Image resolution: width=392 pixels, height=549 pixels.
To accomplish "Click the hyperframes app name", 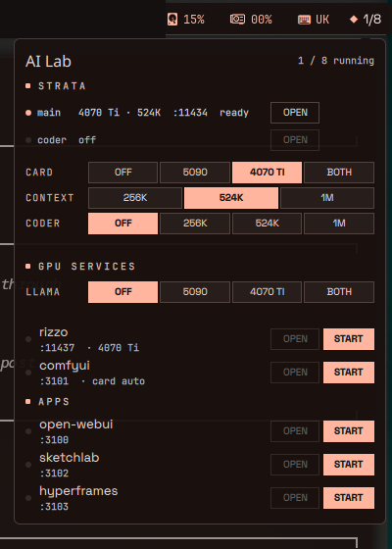I will point(78,491).
